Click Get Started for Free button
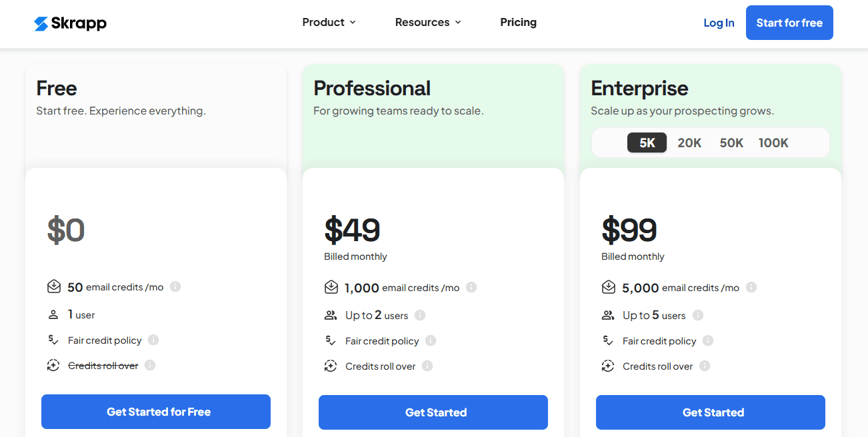 (156, 412)
